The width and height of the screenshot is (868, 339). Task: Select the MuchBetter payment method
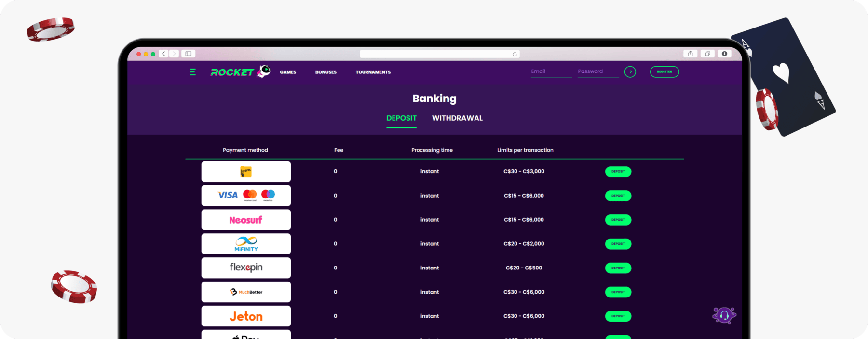click(x=246, y=292)
